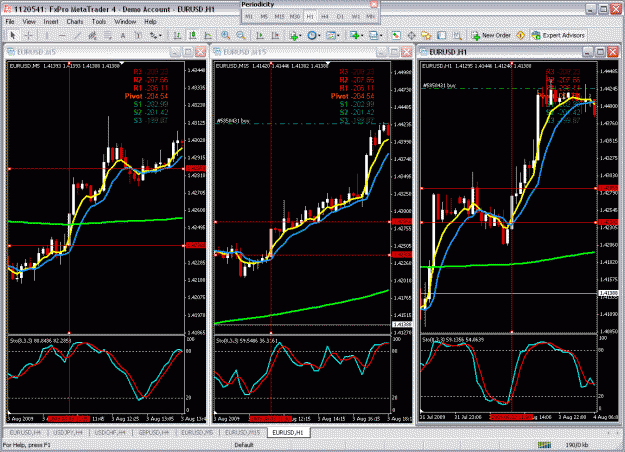This screenshot has width=625, height=452.
Task: Expand the arrow beside Templates icon
Action: point(338,35)
